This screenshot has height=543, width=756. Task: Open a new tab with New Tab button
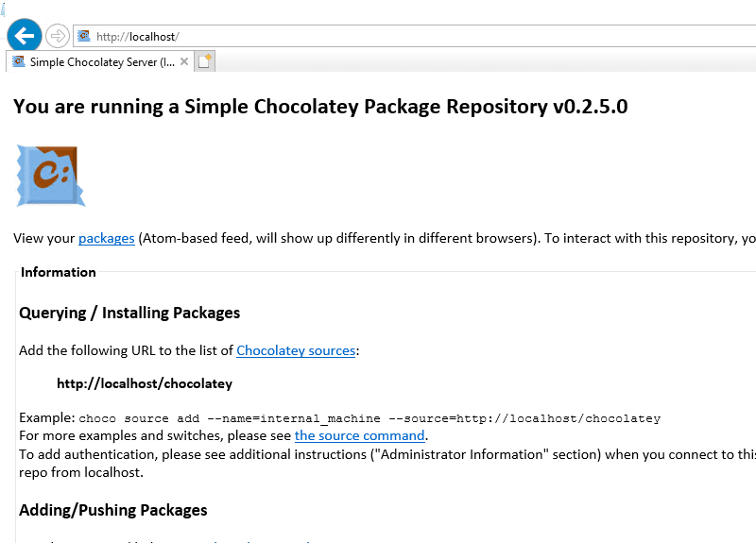(204, 62)
